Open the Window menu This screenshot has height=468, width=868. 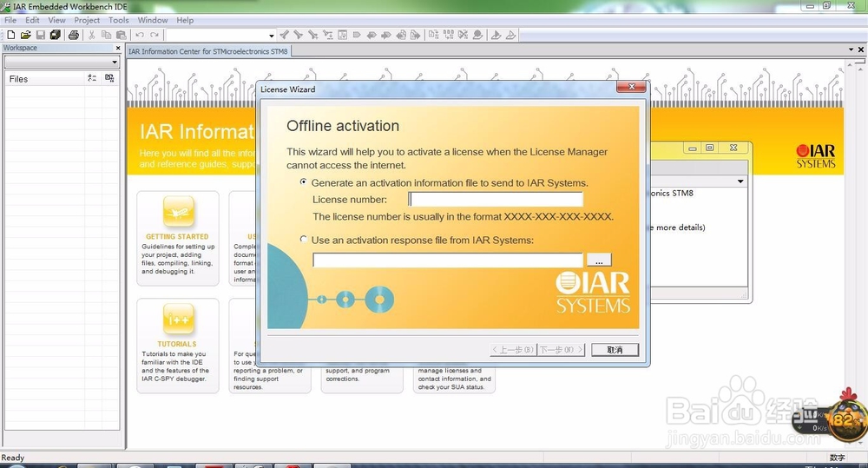pos(153,20)
